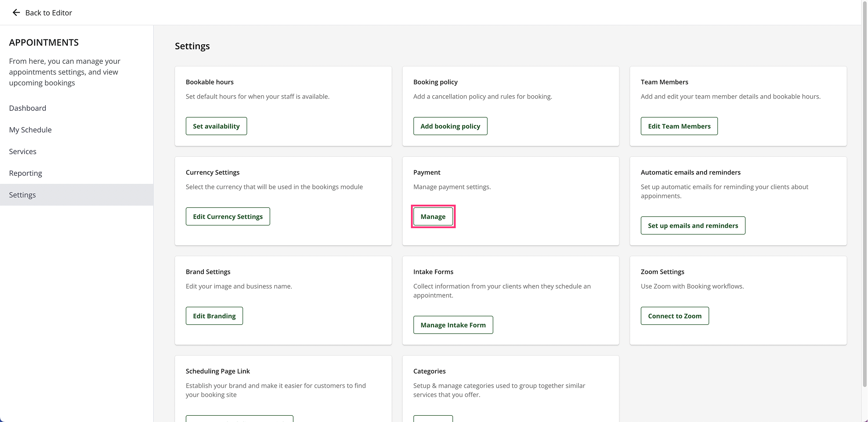Click the Intake Forms card title

(x=433, y=272)
